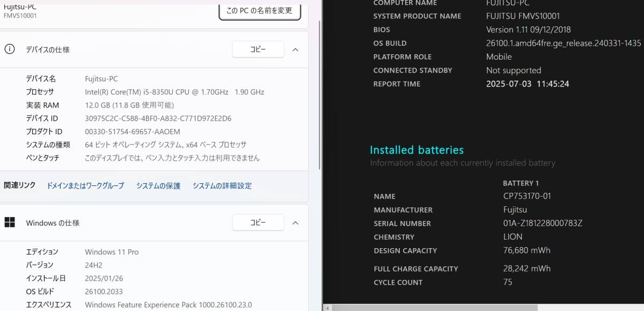The image size is (644, 311).
Task: Select battery serial number 01A-Z181228000783Z
Action: click(543, 223)
